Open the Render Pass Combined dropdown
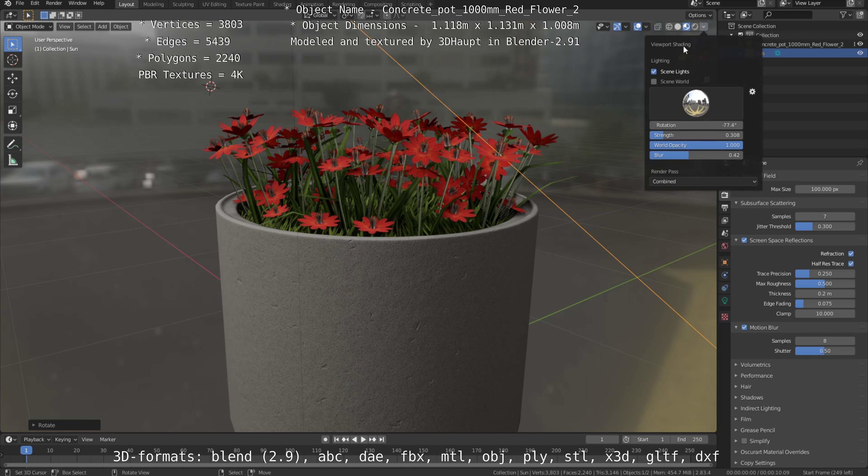 point(703,182)
